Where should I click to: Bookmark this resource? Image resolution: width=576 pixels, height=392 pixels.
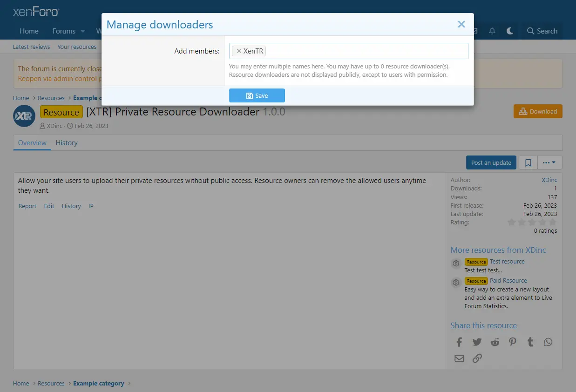pyautogui.click(x=528, y=162)
